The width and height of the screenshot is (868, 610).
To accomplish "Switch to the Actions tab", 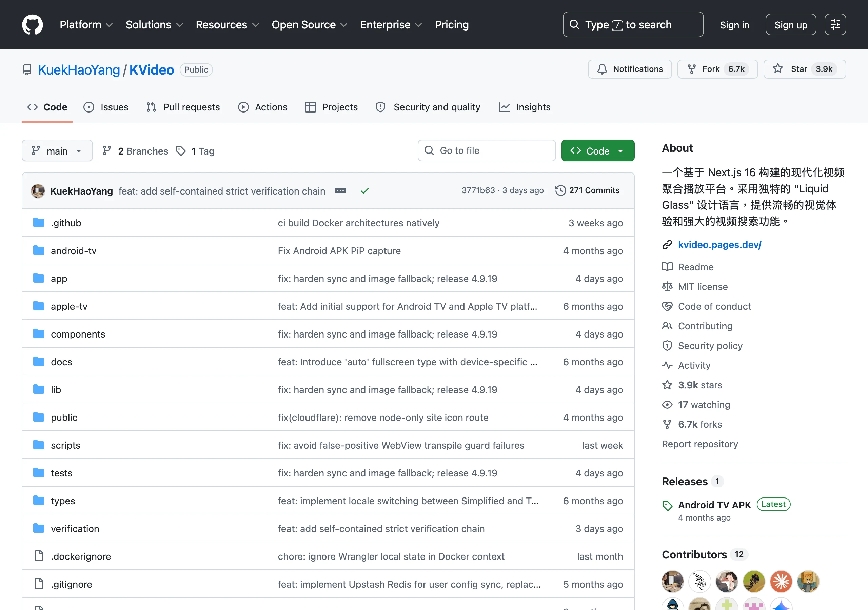I will pos(263,107).
